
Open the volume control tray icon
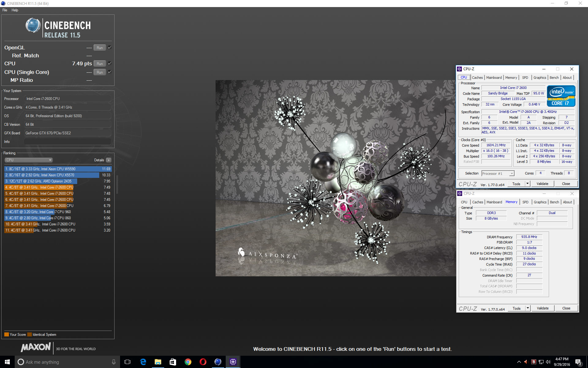click(548, 362)
